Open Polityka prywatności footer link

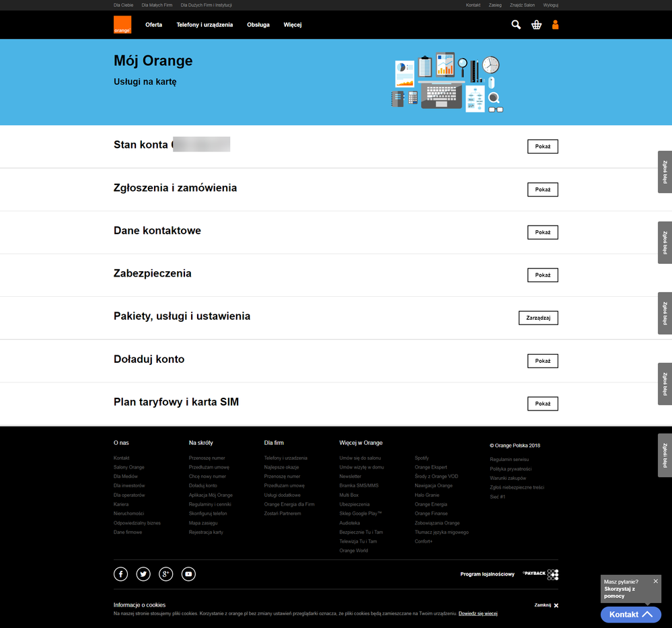coord(511,469)
